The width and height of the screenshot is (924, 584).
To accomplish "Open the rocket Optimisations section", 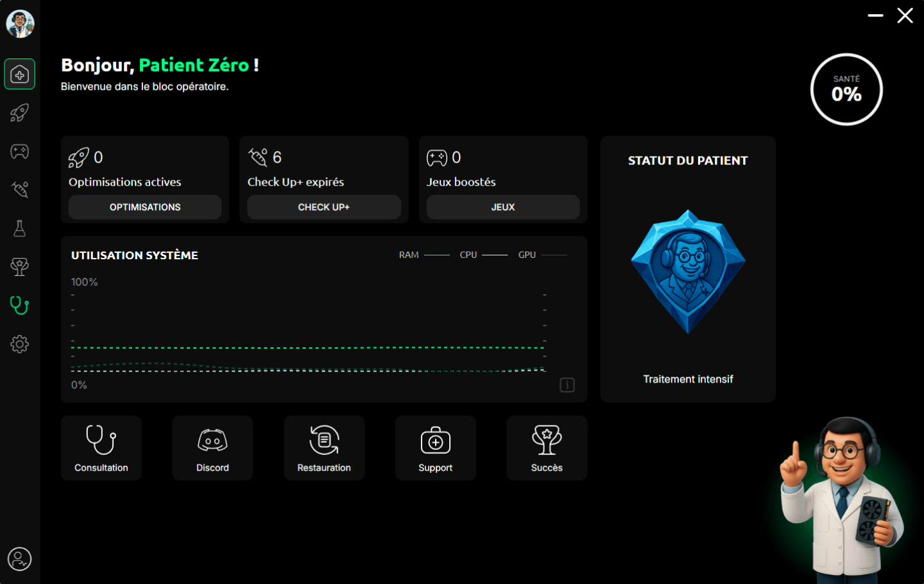I will (x=19, y=113).
